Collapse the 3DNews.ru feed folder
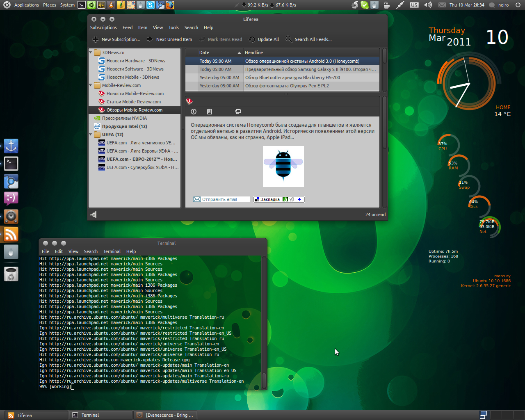525x420 pixels. click(90, 52)
